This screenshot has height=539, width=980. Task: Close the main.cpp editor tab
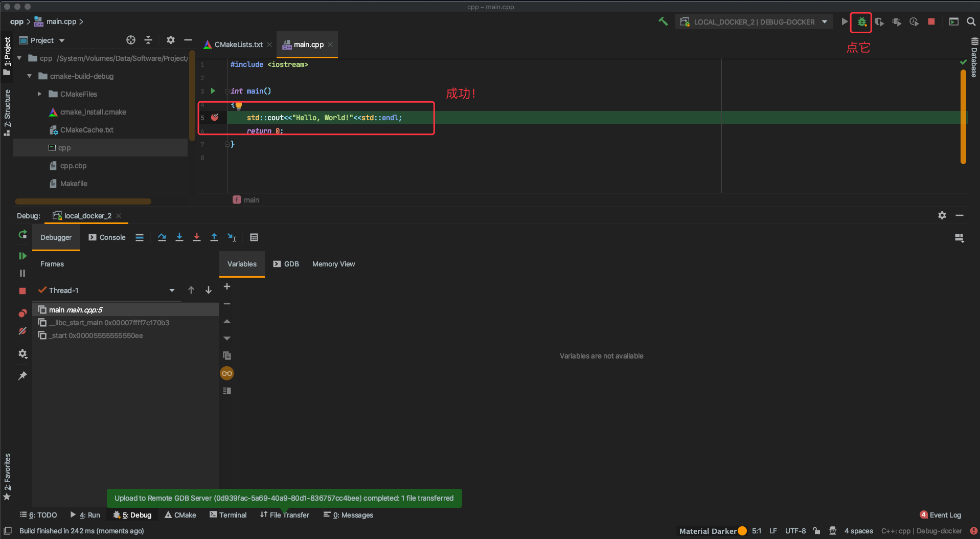click(x=330, y=44)
